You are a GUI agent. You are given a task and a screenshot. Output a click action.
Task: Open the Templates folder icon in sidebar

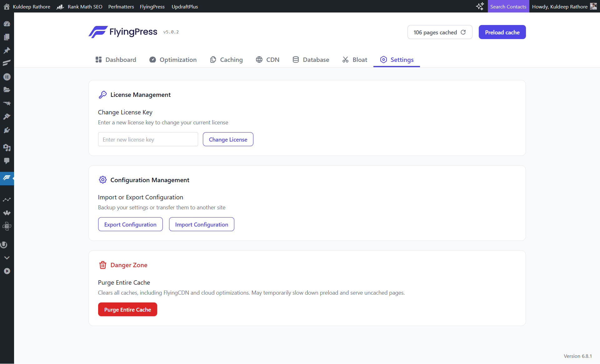tap(7, 90)
